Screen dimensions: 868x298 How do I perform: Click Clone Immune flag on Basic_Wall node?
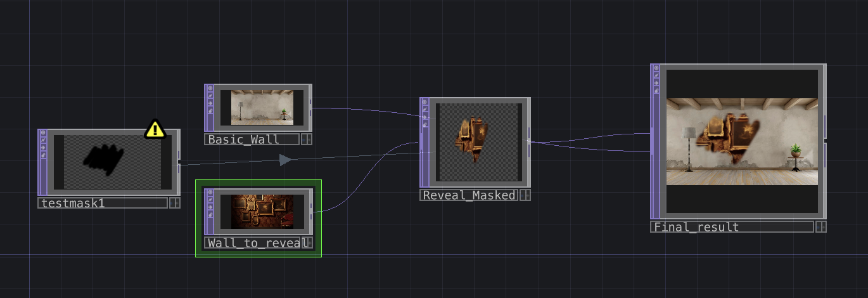(210, 95)
